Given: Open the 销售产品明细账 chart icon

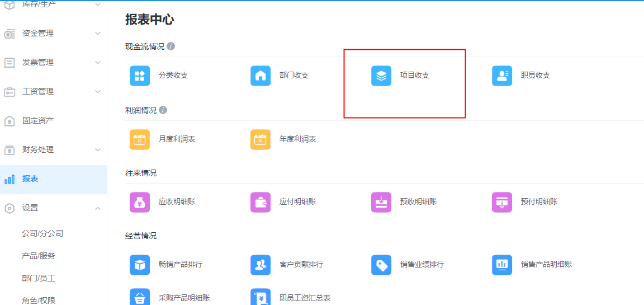Looking at the screenshot, I should (502, 265).
